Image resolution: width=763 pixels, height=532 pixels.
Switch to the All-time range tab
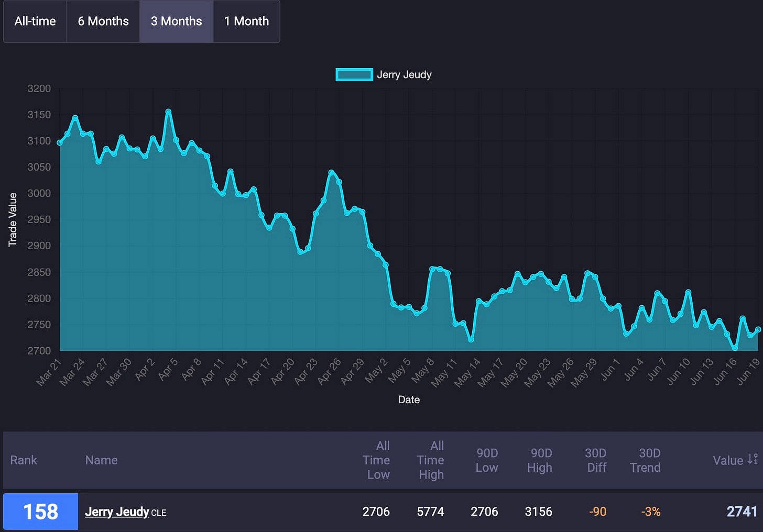35,21
